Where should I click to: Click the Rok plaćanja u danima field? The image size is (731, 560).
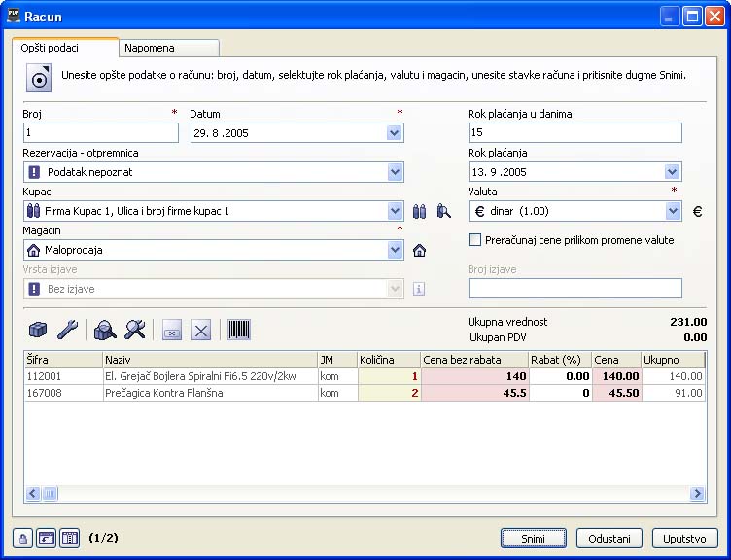pyautogui.click(x=574, y=133)
